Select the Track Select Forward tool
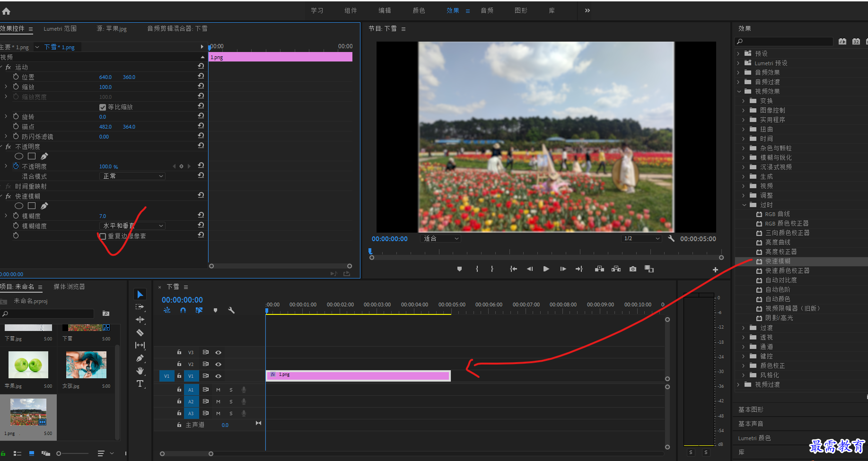 140,307
